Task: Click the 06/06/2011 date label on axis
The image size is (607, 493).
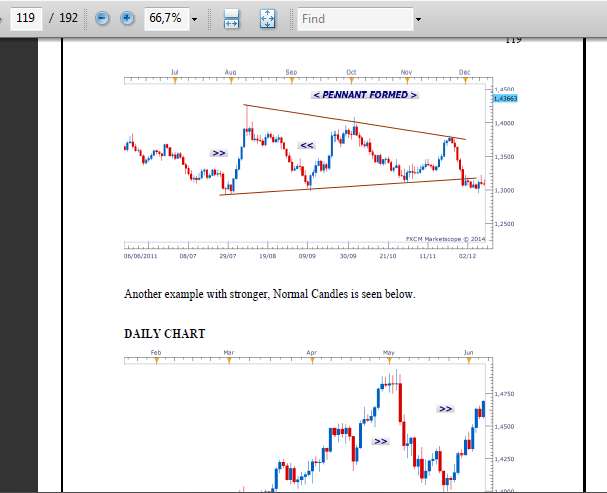Action: tap(141, 256)
